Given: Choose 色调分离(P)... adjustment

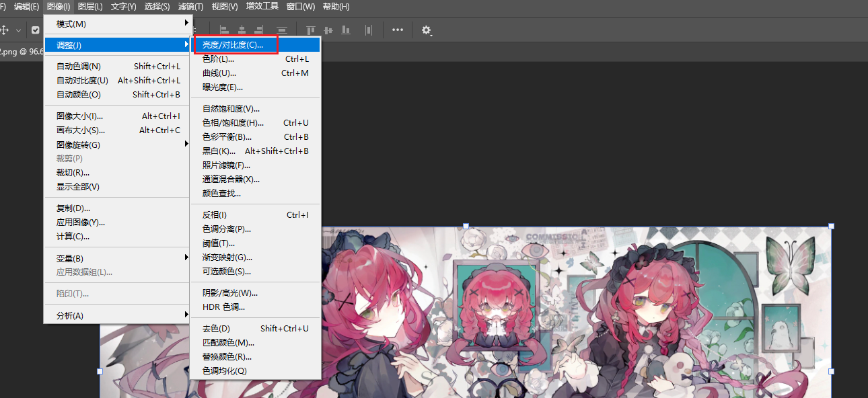Looking at the screenshot, I should 256,229.
